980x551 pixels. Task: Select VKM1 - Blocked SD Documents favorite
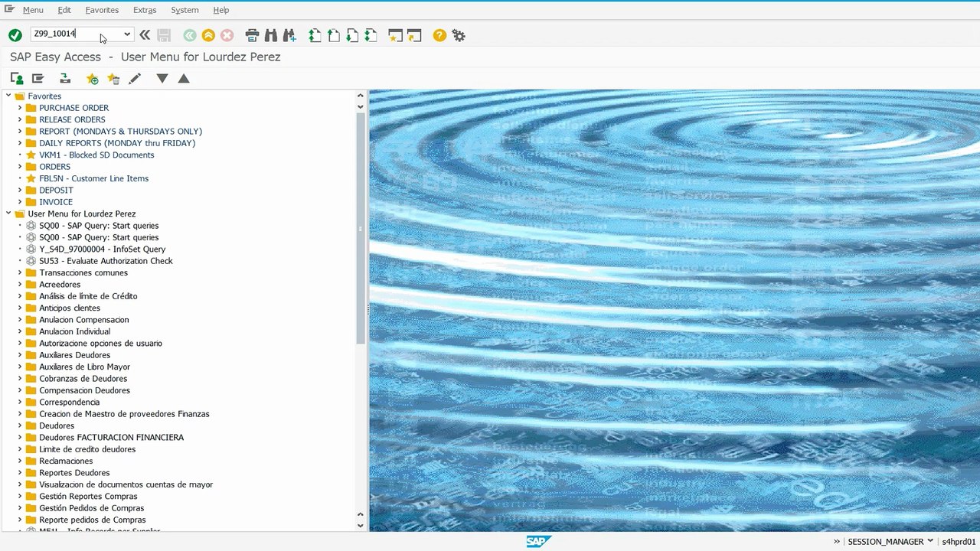(96, 155)
